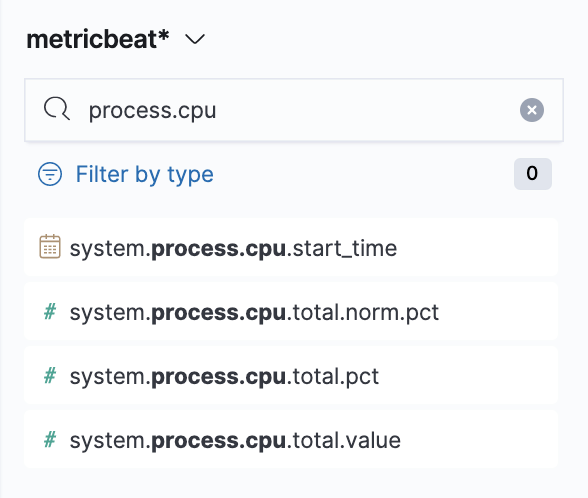Select system.process.cpu.total.norm.pct field
Screen dimensions: 588x498
291,312
